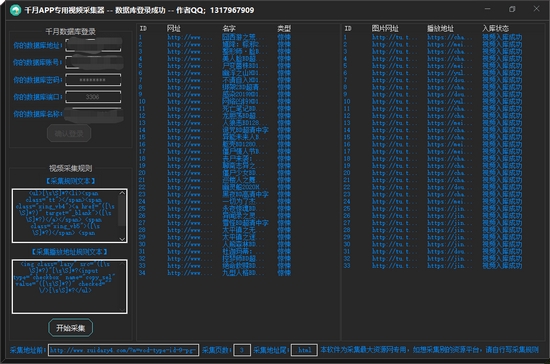Screen dimensions: 550x364
Task: Focus the 你的数据库账号 input field
Action: point(93,62)
